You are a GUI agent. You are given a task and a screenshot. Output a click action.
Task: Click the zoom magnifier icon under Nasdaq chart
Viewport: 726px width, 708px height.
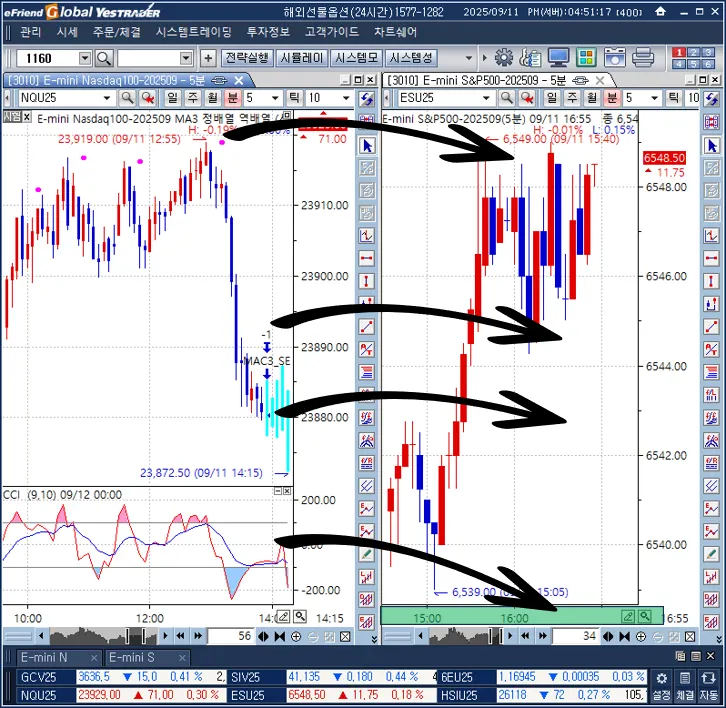pyautogui.click(x=300, y=616)
